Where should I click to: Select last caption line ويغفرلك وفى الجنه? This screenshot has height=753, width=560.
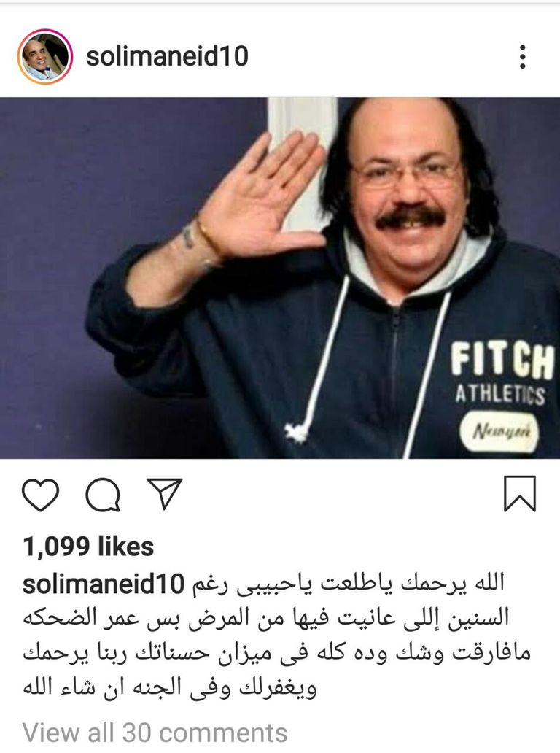(x=171, y=689)
